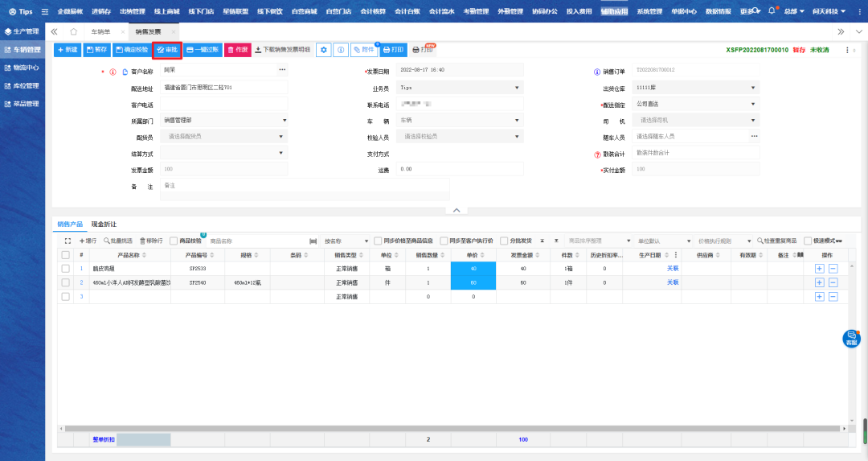Check the 商品校验 checkbox

coord(174,241)
